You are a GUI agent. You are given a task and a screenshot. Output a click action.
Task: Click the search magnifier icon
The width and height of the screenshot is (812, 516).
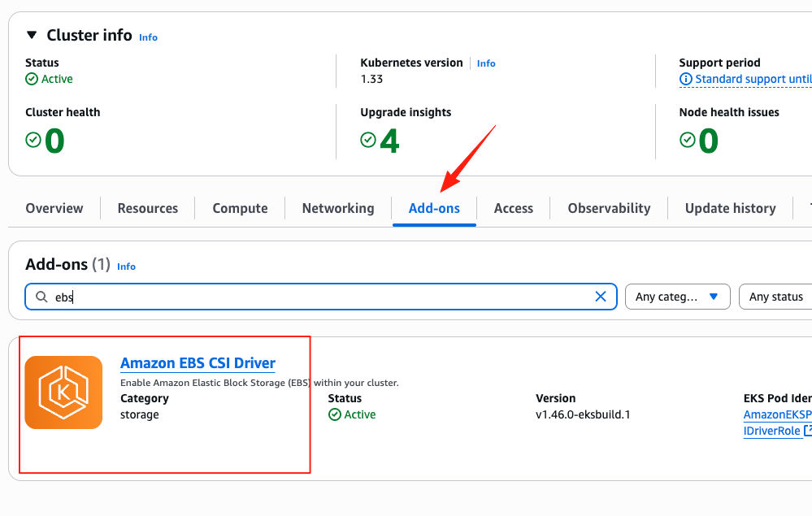41,297
